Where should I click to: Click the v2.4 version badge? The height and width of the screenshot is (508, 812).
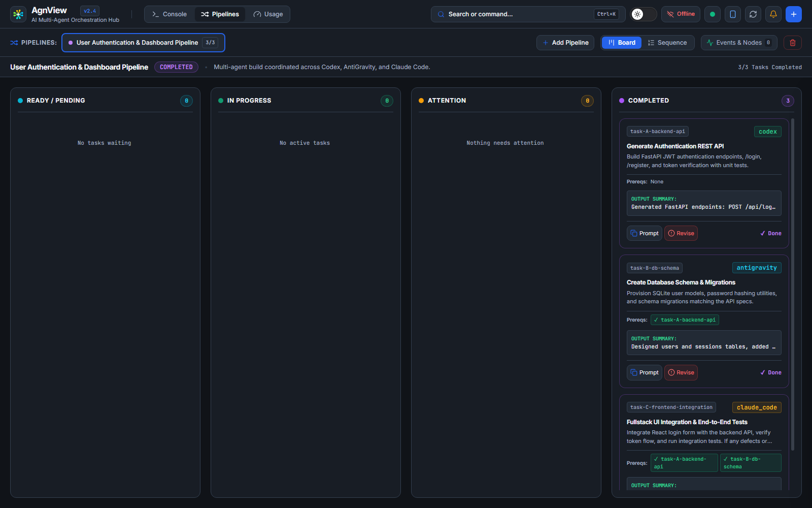90,11
